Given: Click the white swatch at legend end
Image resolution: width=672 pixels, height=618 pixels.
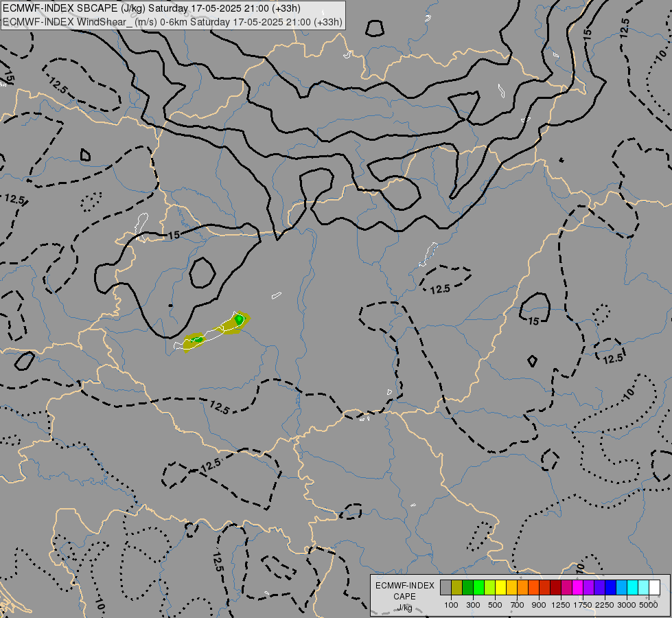Looking at the screenshot, I should coord(654,588).
